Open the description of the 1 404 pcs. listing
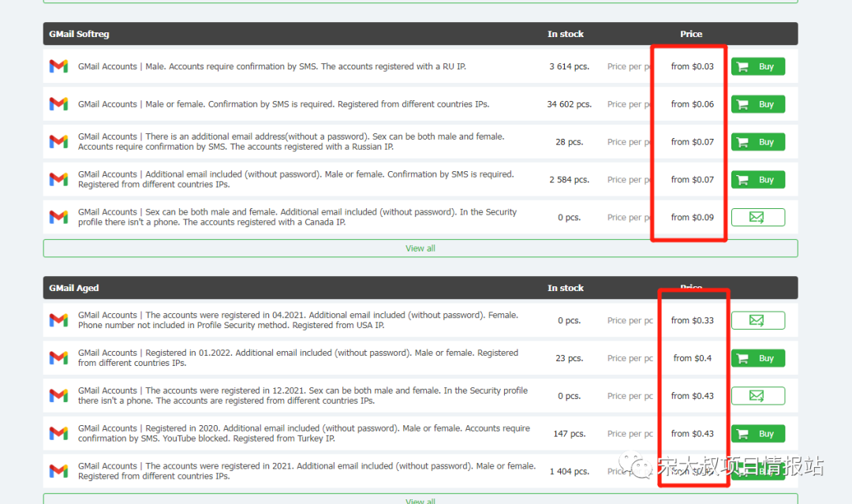 [x=306, y=471]
